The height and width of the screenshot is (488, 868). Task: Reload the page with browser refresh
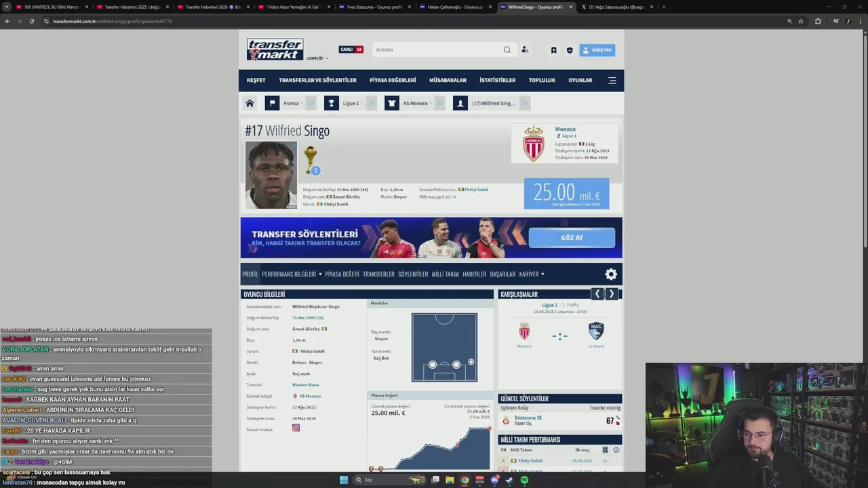click(x=31, y=21)
